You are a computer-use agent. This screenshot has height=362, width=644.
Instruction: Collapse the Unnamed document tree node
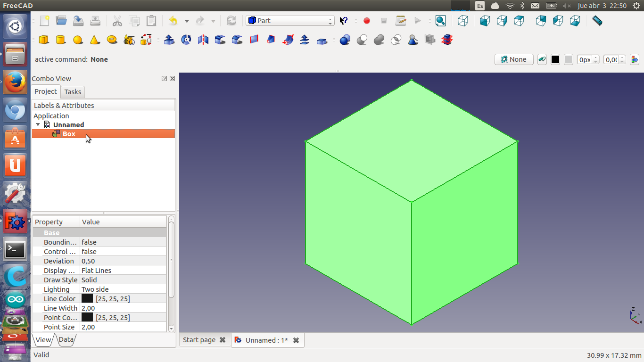[x=38, y=125]
